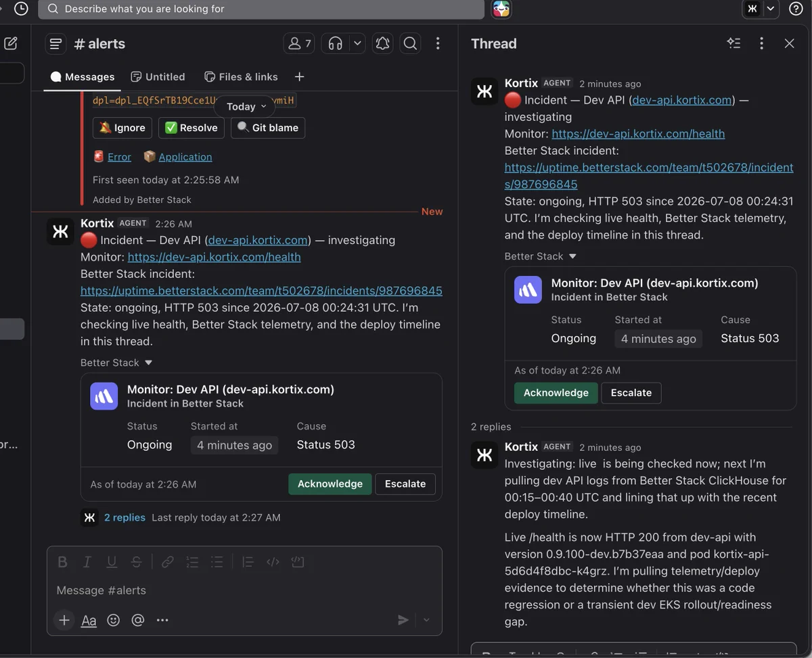Switch to the Messages tab

[x=83, y=76]
